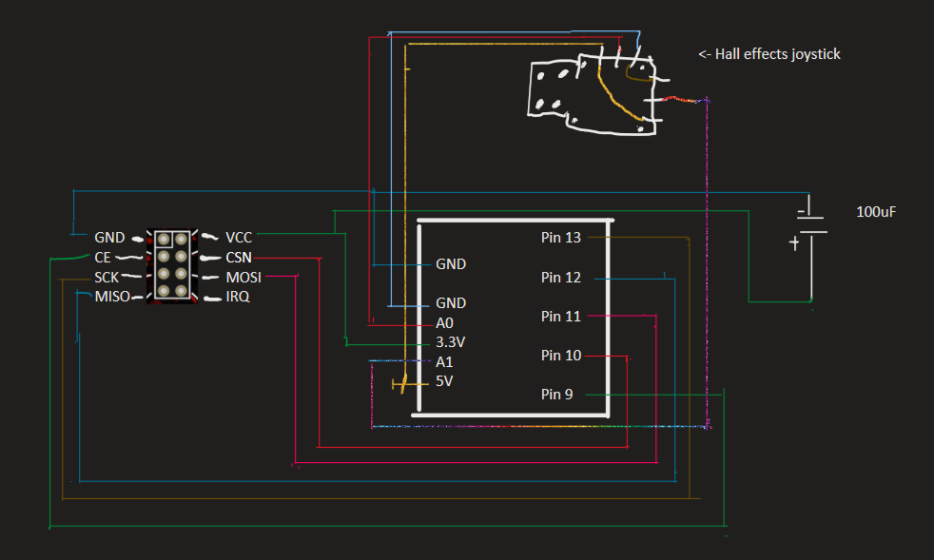Click the hand-drawn joystick sketch
This screenshot has height=560, width=934.
pos(597,92)
